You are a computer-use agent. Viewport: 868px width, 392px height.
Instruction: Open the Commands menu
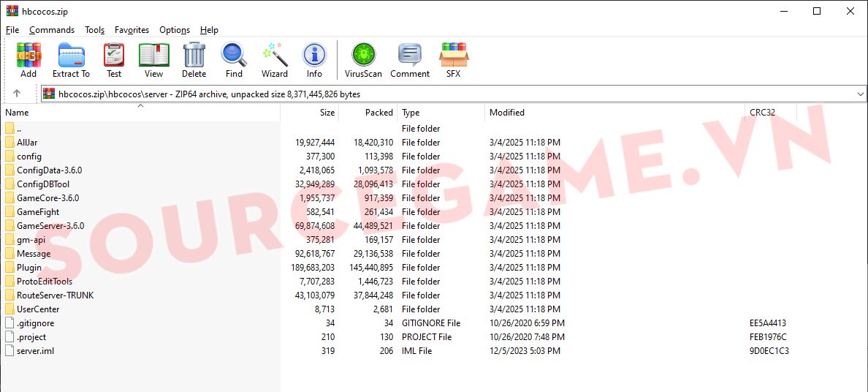[52, 30]
